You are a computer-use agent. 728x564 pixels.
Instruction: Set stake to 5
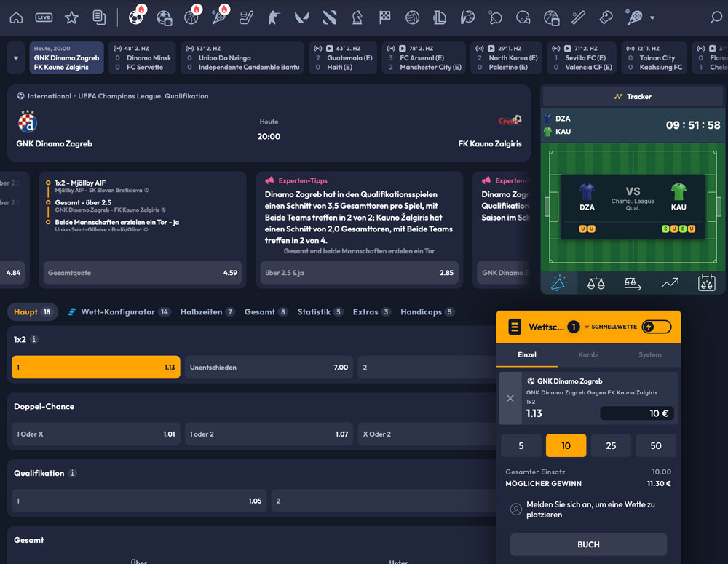[521, 445]
